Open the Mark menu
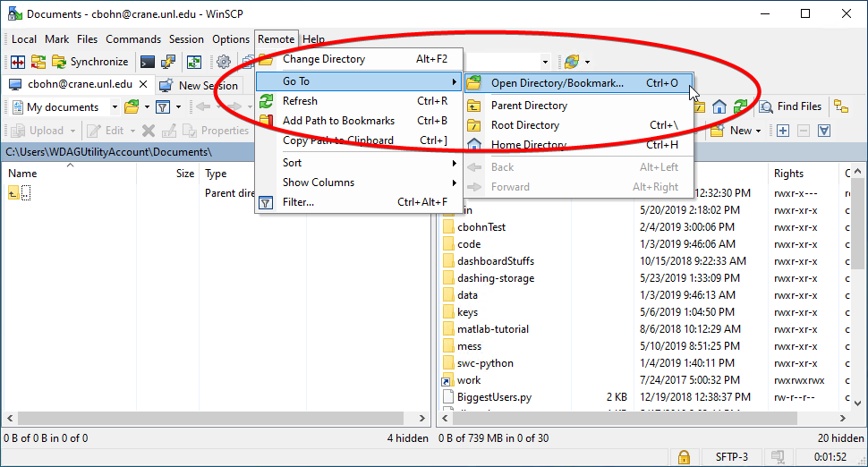 coord(57,39)
